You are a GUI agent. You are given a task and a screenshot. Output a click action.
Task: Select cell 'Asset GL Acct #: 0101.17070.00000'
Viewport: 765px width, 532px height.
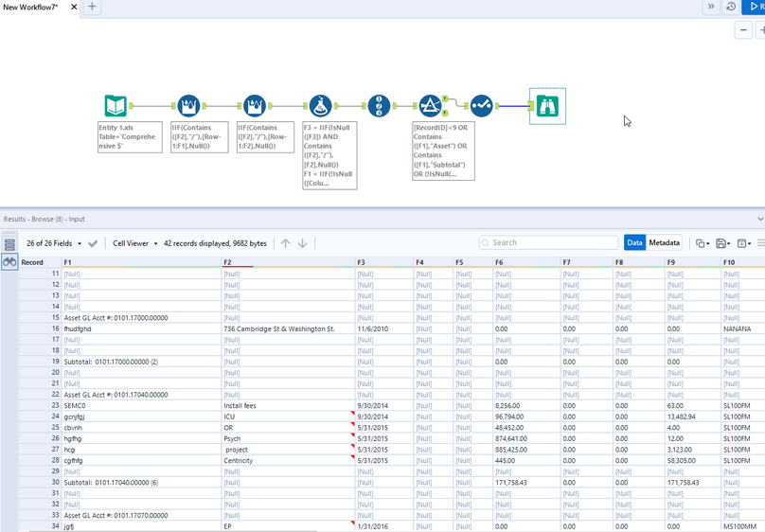[x=141, y=515]
